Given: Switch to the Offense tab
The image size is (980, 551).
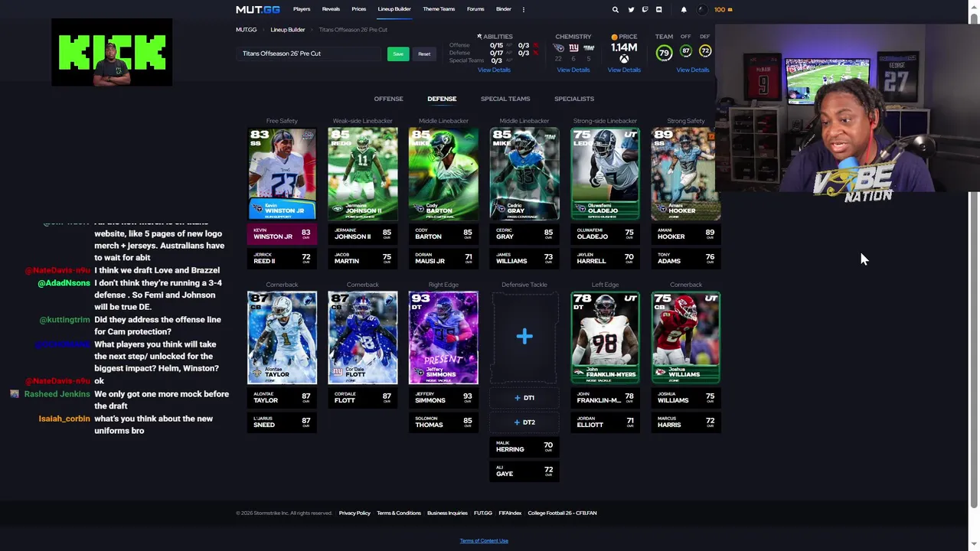Looking at the screenshot, I should pos(388,99).
